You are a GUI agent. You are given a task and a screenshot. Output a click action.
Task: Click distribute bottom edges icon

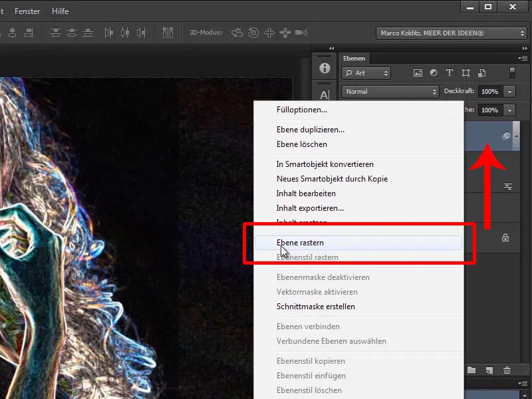click(x=88, y=33)
